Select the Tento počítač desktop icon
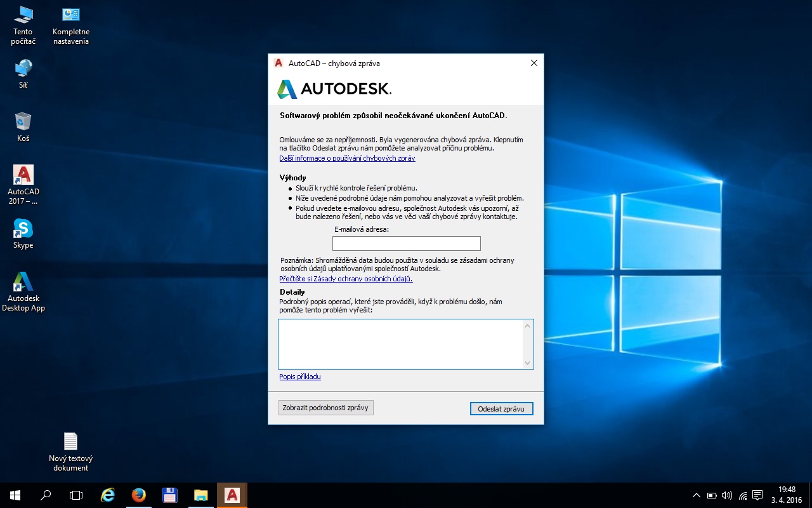 [23, 15]
